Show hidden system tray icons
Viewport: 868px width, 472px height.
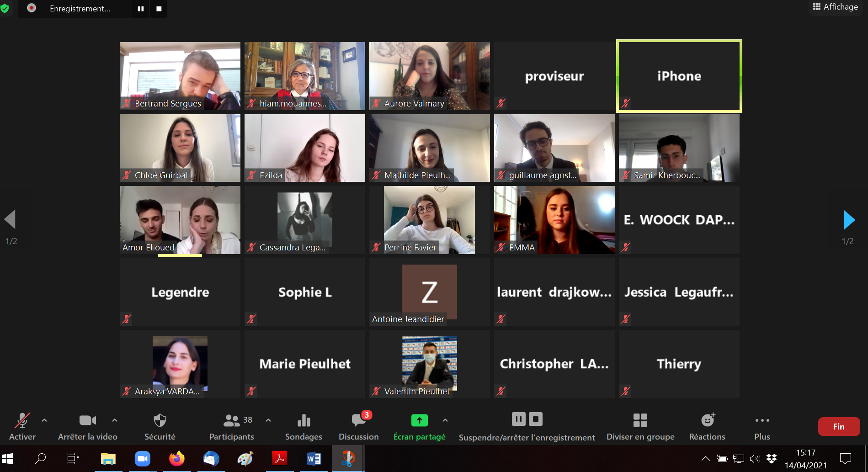click(x=706, y=458)
